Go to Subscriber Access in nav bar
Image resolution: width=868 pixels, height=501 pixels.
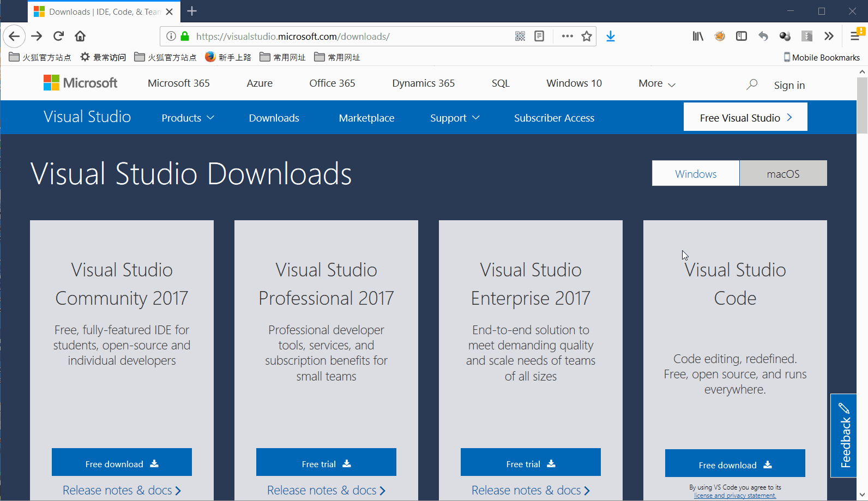click(x=554, y=118)
